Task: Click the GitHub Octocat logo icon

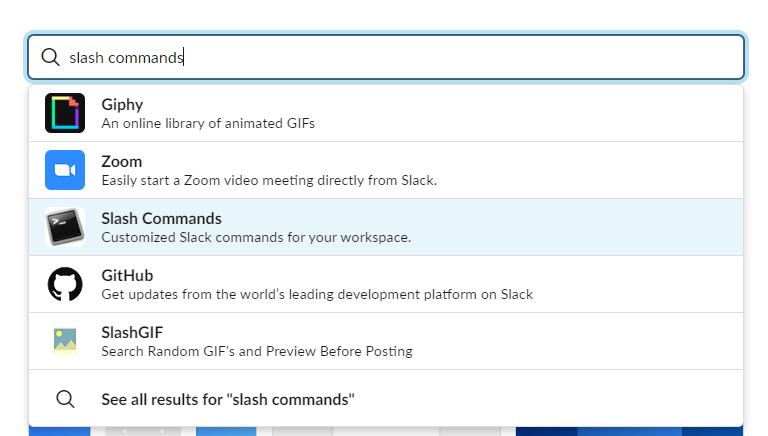Action: (x=65, y=284)
